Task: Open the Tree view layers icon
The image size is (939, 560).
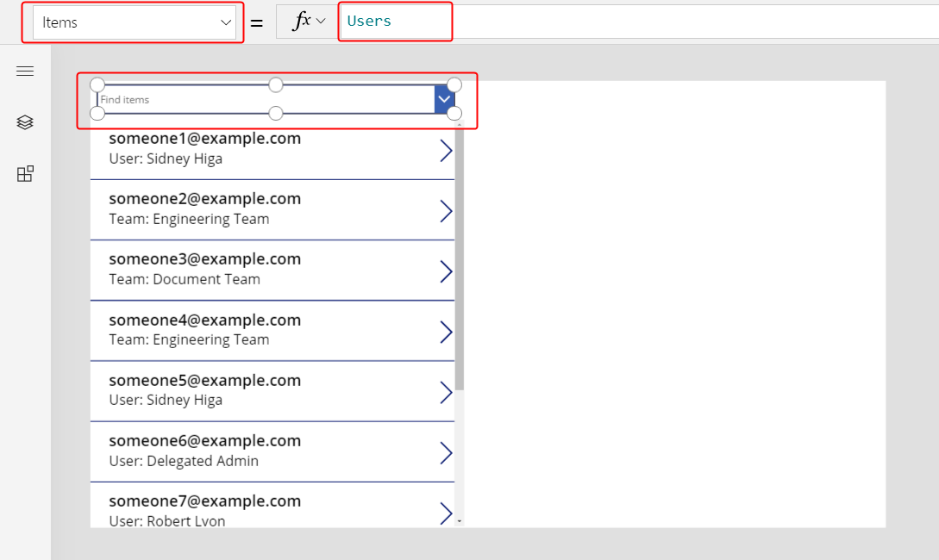Action: coord(25,122)
